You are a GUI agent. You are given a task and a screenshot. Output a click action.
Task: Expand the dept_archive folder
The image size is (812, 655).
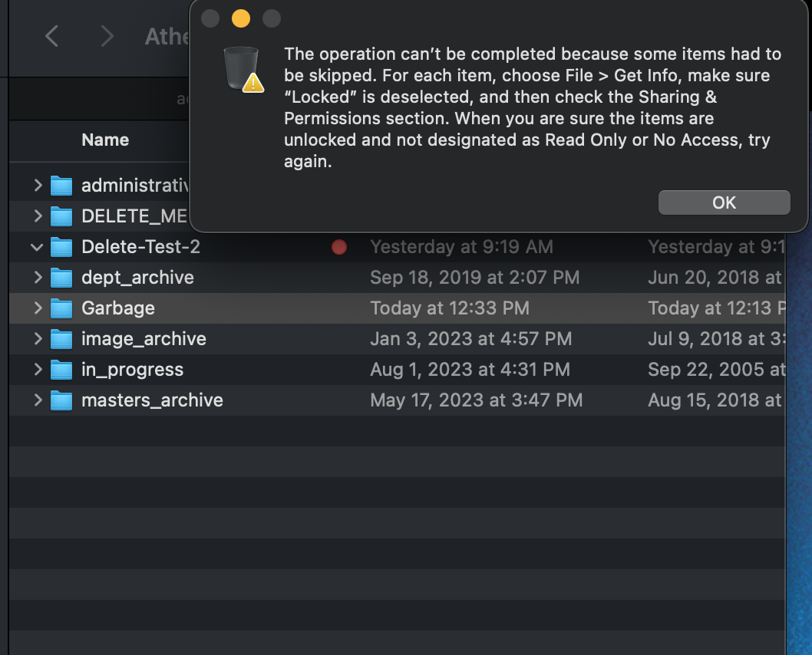click(38, 278)
